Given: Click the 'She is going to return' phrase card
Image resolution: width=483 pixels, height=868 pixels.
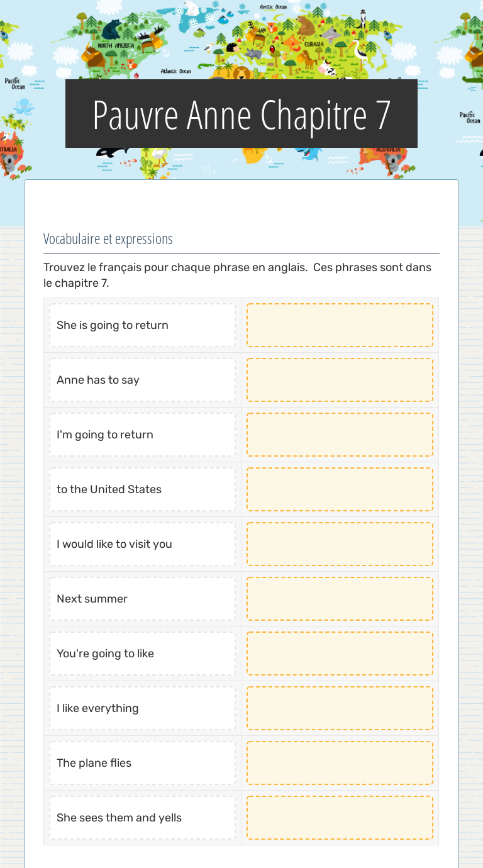Looking at the screenshot, I should (142, 325).
